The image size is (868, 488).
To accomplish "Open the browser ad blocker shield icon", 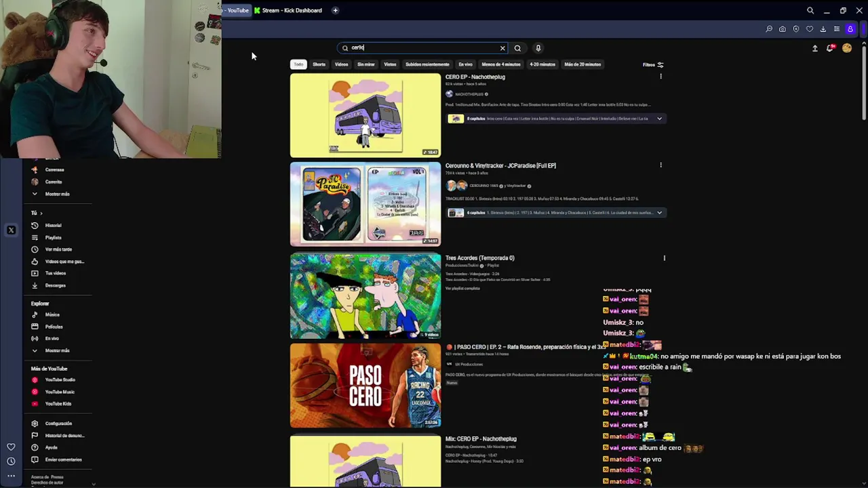I will tap(796, 29).
